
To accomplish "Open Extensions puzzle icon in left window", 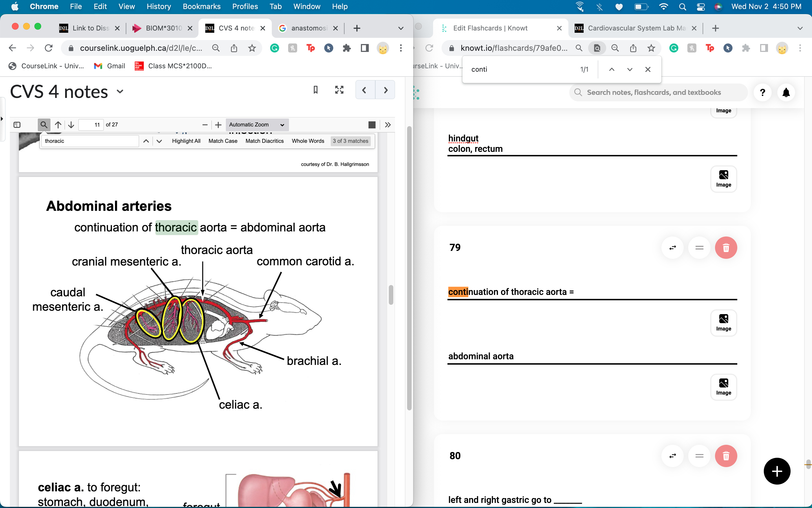I will (347, 48).
